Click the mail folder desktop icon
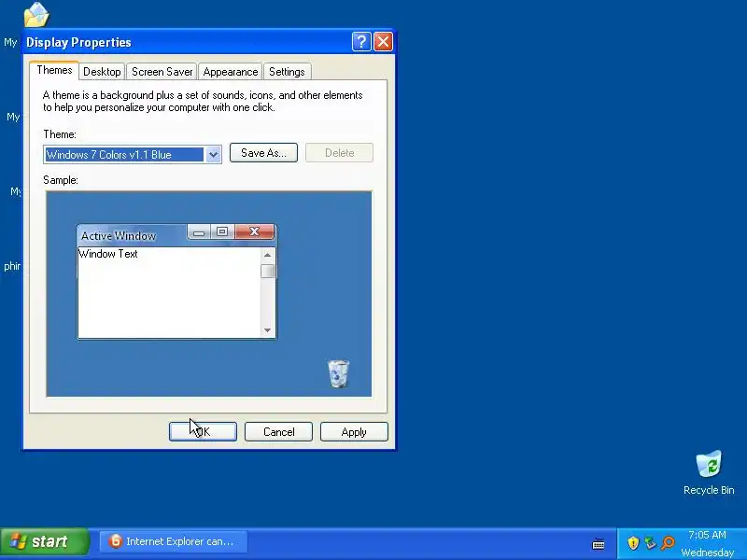This screenshot has height=560, width=747. coord(36,14)
